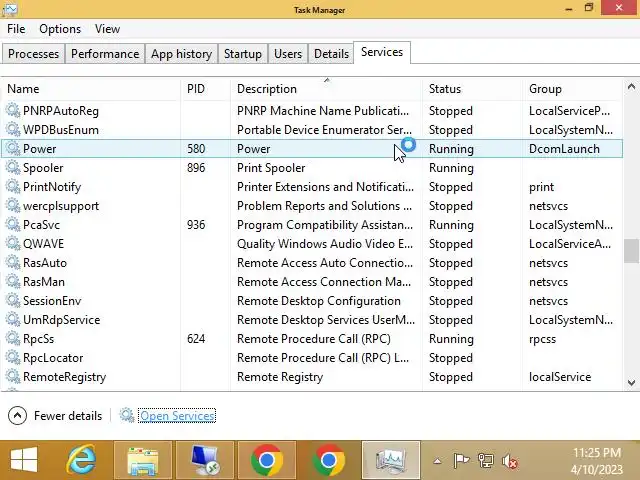Sort by the Group column header
The width and height of the screenshot is (640, 480).
point(573,89)
